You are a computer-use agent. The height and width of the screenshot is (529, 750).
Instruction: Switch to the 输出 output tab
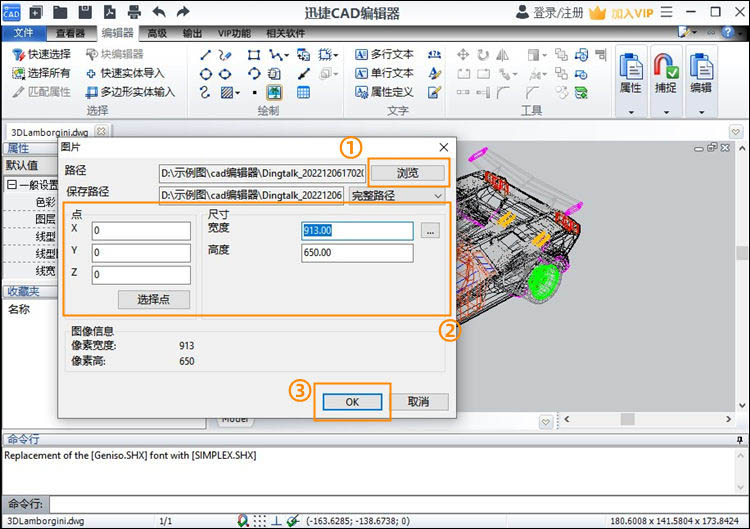point(193,33)
